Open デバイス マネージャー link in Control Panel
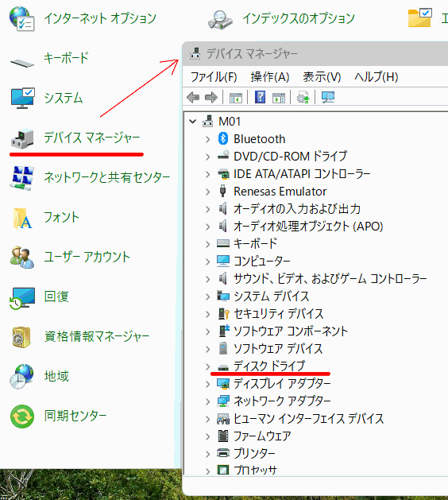Screen dimensions: 448x500 [x=91, y=138]
